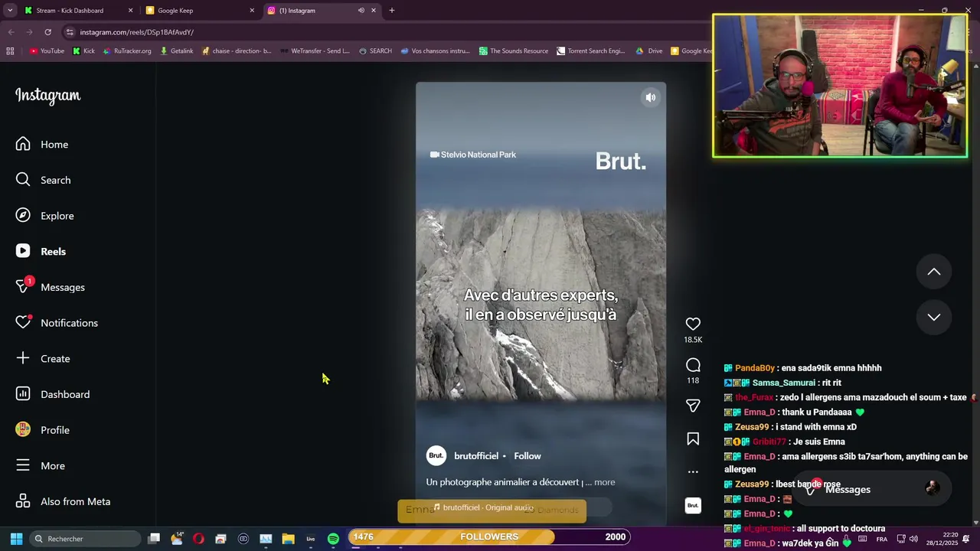The width and height of the screenshot is (980, 551).
Task: Open Instagram Search in sidebar
Action: click(x=43, y=180)
